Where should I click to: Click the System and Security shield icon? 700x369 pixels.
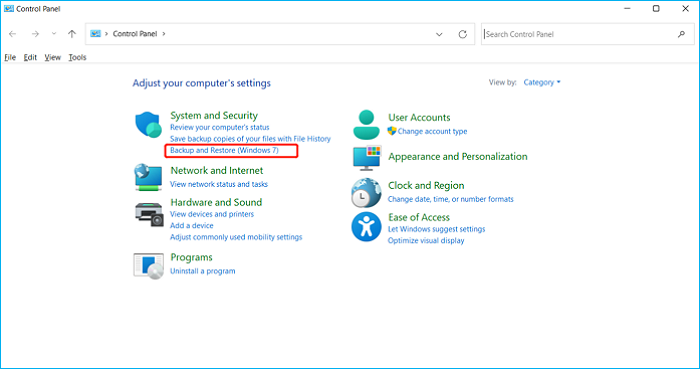[149, 124]
